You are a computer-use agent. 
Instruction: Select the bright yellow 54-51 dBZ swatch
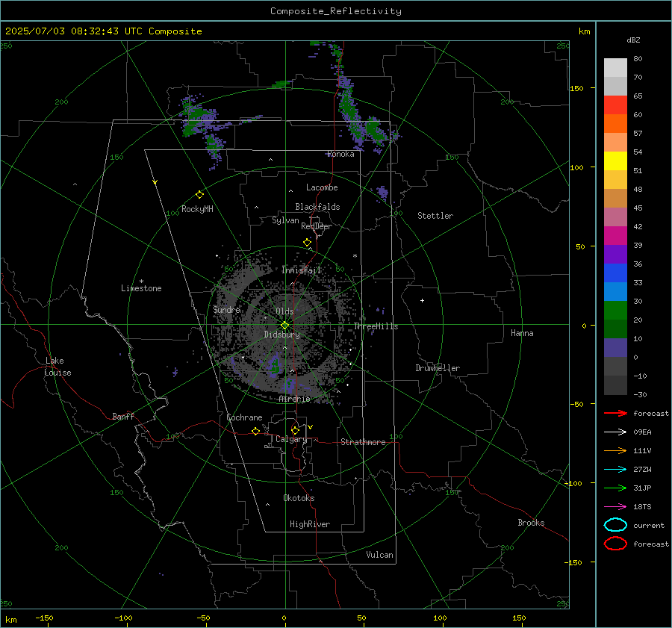point(615,161)
